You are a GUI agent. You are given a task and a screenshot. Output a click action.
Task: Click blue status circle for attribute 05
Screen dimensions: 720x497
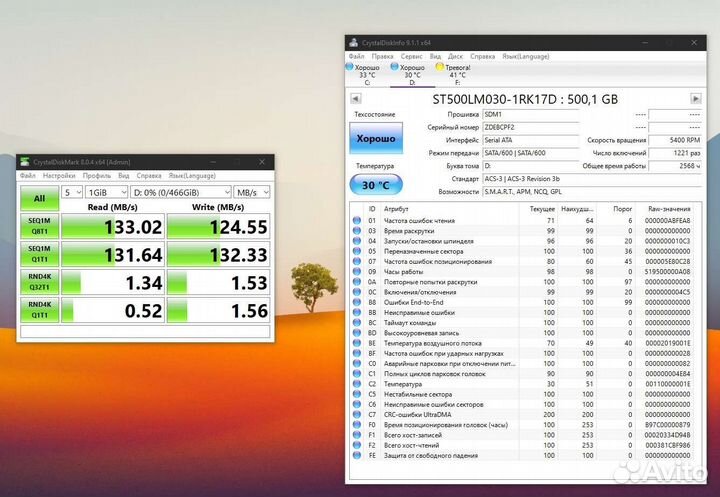click(357, 251)
